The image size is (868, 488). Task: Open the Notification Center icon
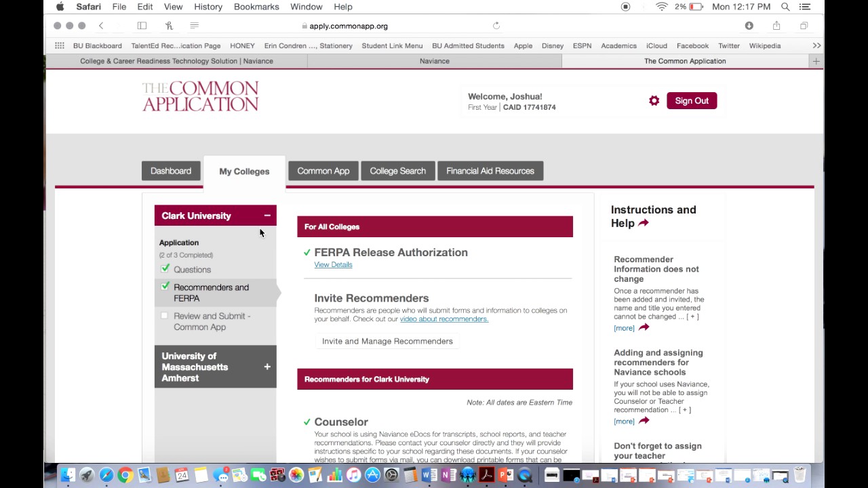tap(805, 7)
